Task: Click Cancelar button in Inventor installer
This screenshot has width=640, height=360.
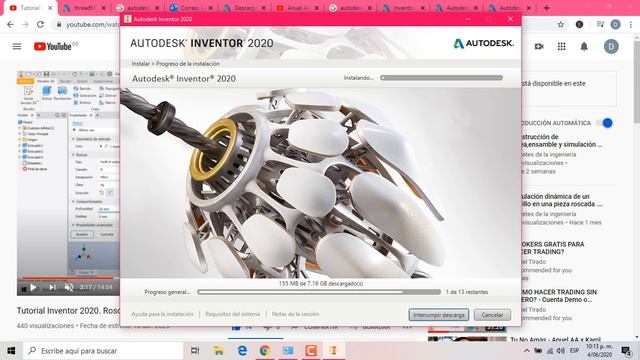Action: (x=492, y=315)
